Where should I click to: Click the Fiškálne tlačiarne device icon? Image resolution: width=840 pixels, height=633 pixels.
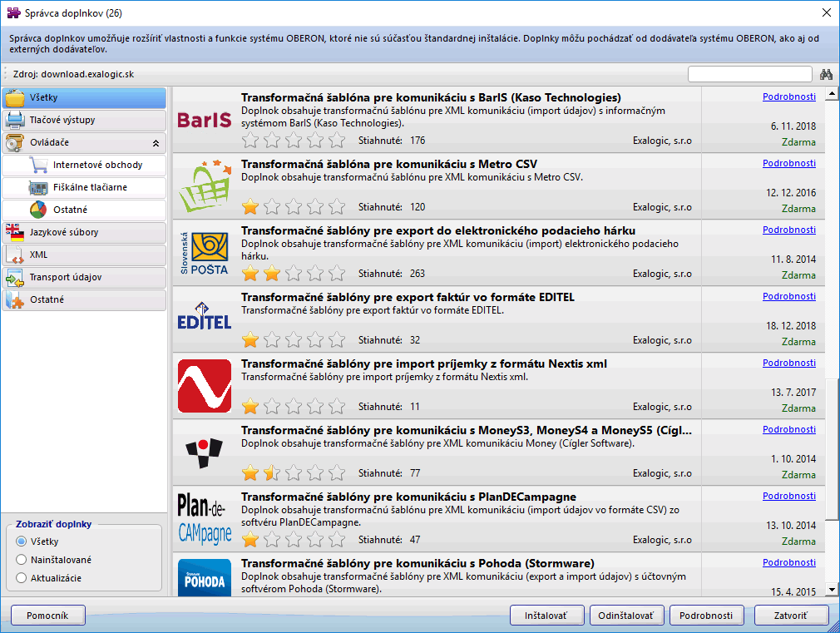point(38,188)
